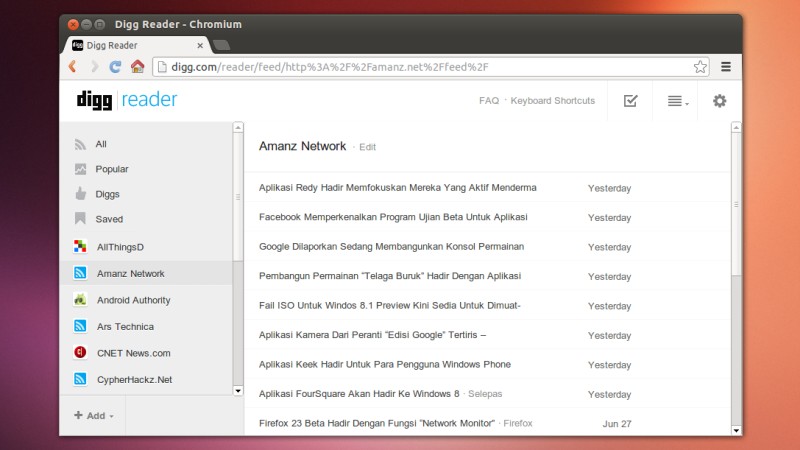Bookmark this page with the star icon
The image size is (800, 450).
coord(700,67)
